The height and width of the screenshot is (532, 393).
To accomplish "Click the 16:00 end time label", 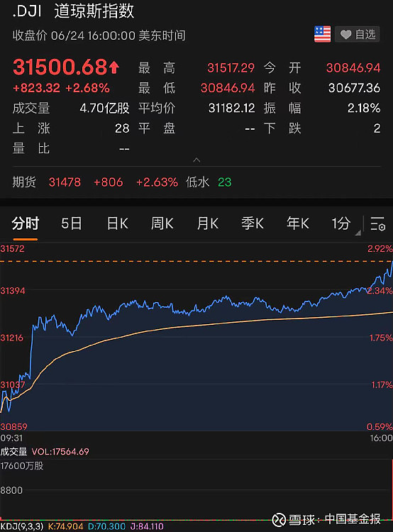I will (x=381, y=438).
